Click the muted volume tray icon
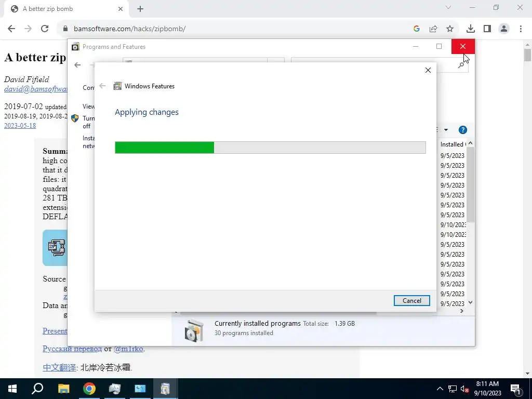The height and width of the screenshot is (399, 532). click(464, 389)
